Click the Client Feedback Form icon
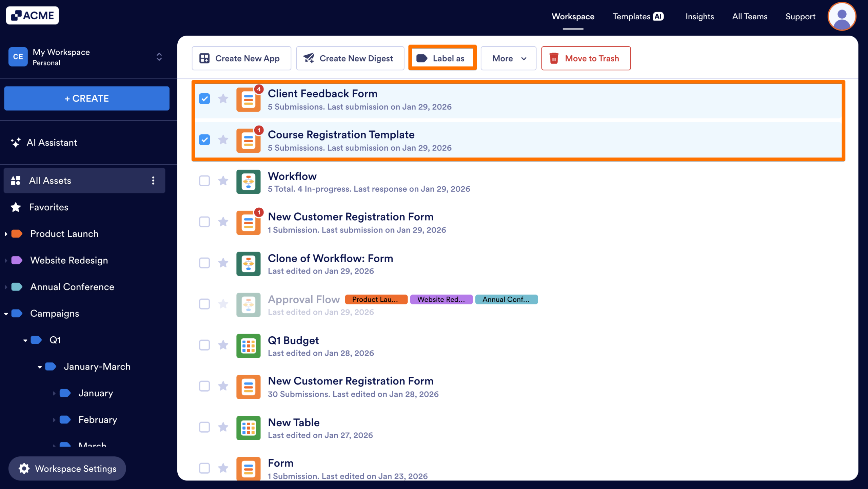 pyautogui.click(x=249, y=99)
